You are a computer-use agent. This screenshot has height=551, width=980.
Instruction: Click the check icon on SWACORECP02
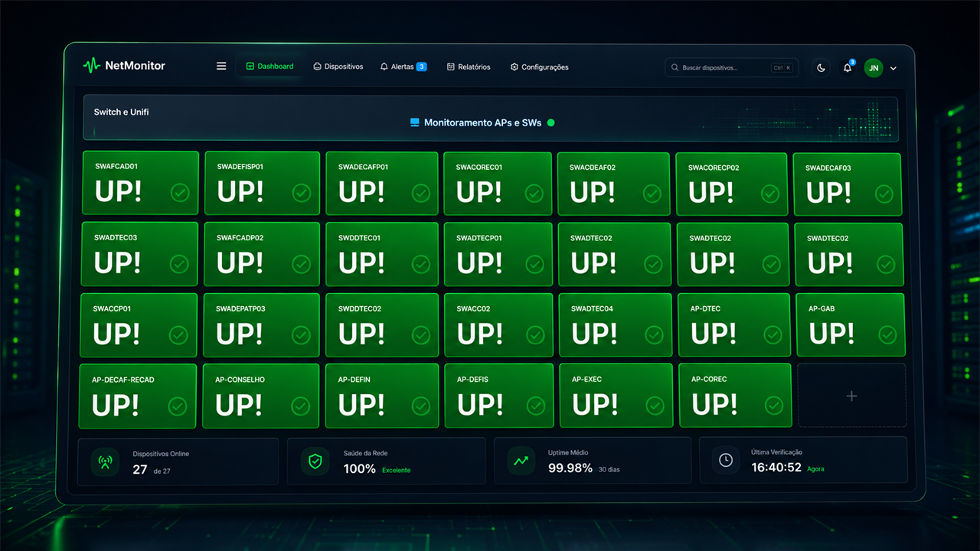[770, 193]
